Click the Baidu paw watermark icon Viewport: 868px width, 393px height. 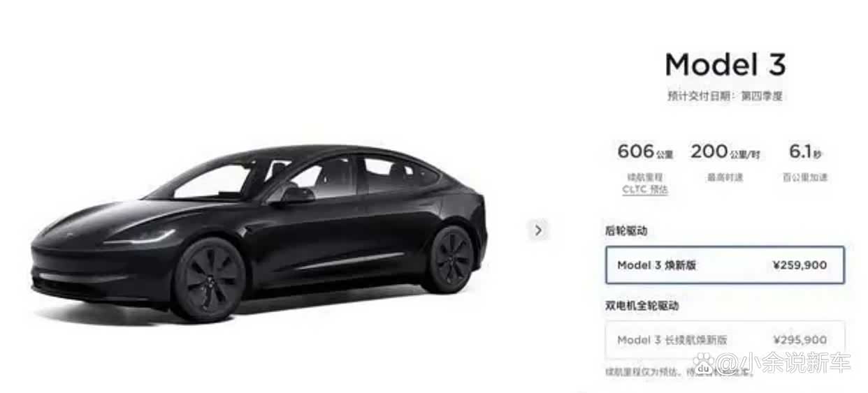click(x=704, y=362)
